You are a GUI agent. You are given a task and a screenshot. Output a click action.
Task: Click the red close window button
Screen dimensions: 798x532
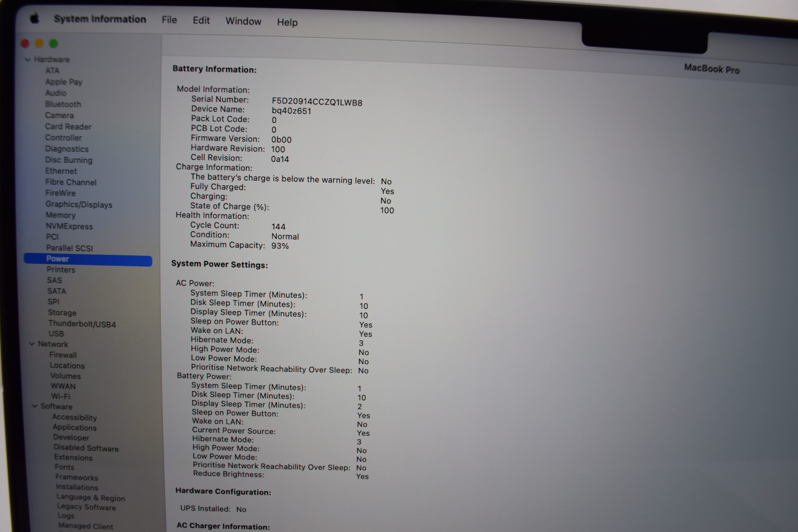coord(25,43)
